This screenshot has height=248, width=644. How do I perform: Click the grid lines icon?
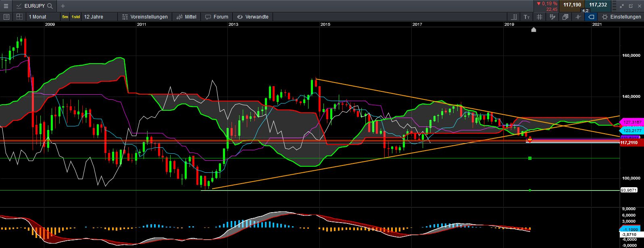pos(540,17)
